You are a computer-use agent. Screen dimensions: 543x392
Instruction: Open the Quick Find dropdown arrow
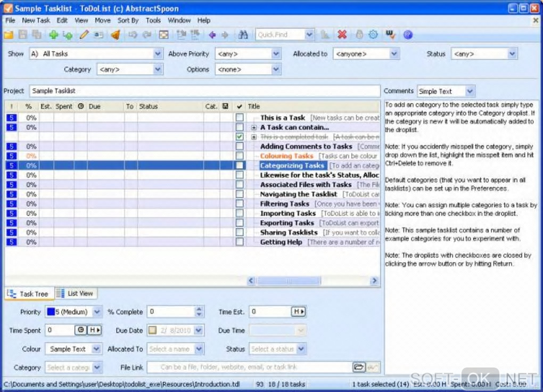pos(309,35)
